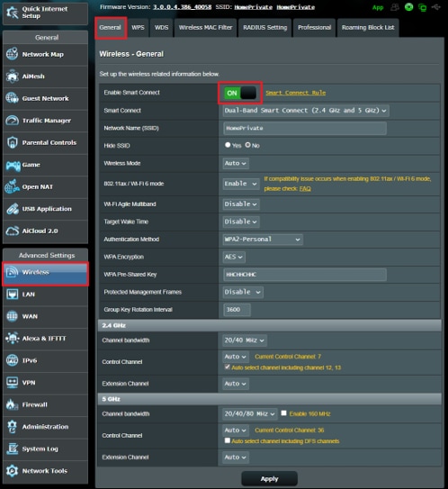Open the Firewall flame icon

(x=13, y=404)
